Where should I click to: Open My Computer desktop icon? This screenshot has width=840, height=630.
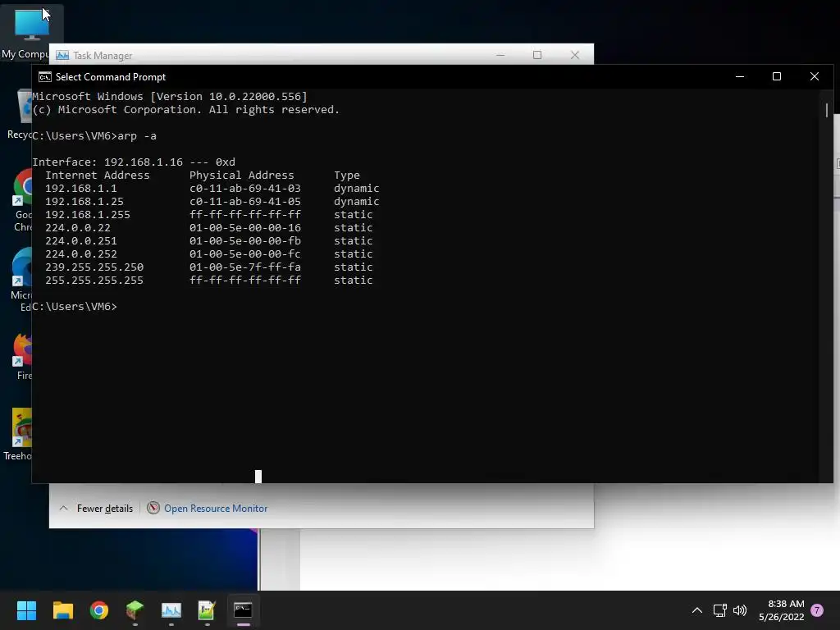[x=31, y=32]
